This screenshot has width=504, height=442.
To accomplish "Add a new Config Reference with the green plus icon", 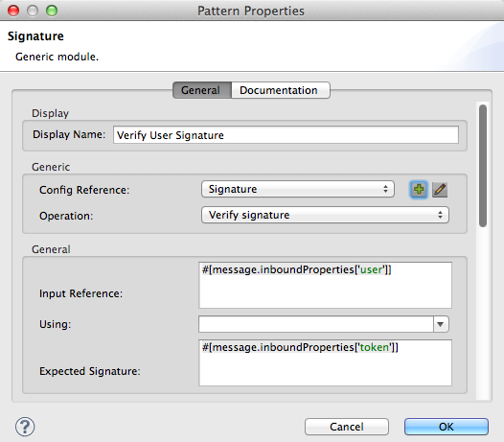I will [x=419, y=190].
